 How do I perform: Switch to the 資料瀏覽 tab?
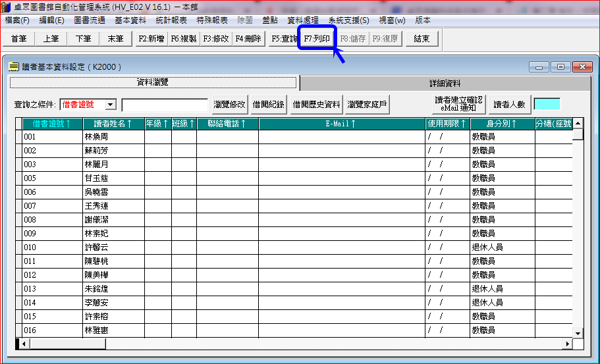(153, 82)
